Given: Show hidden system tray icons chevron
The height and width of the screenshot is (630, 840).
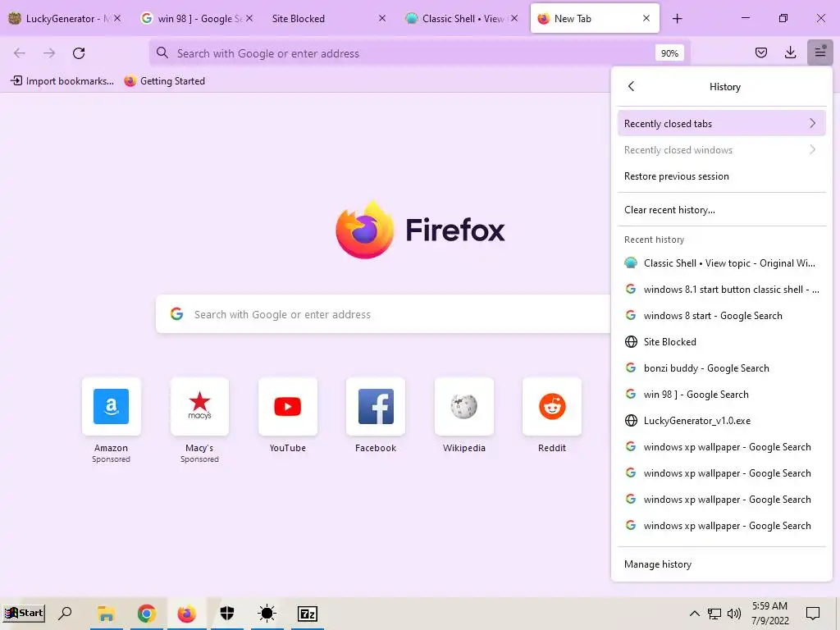Looking at the screenshot, I should tap(694, 614).
